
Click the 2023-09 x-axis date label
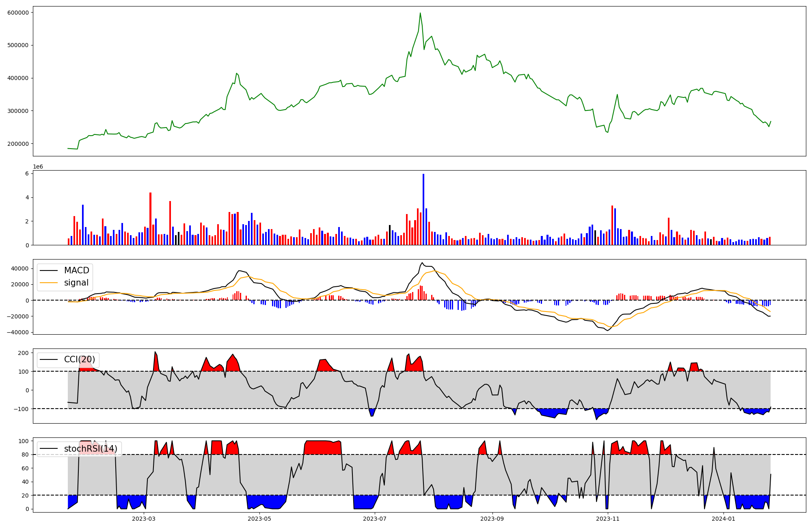[x=492, y=519]
